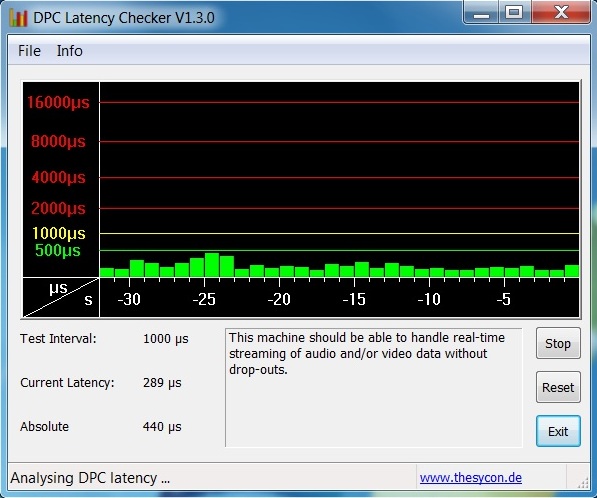
Task: Click the -15 time axis label
Action: [x=354, y=299]
